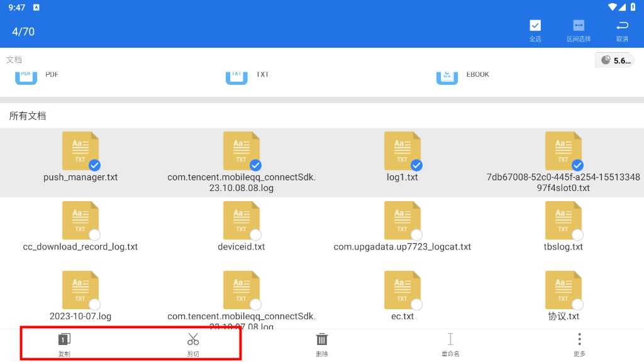The height and width of the screenshot is (362, 644).
Task: Open the EBOOK category
Action: point(447,75)
